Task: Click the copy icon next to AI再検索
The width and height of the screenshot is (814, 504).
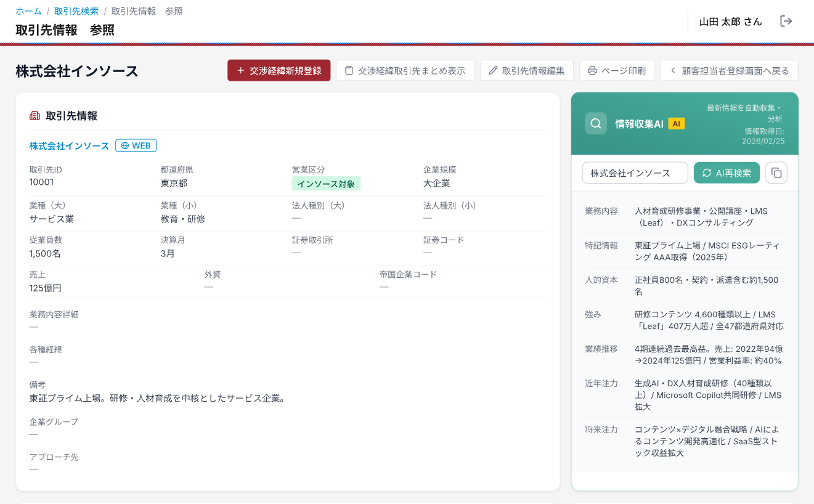Action: pyautogui.click(x=776, y=173)
